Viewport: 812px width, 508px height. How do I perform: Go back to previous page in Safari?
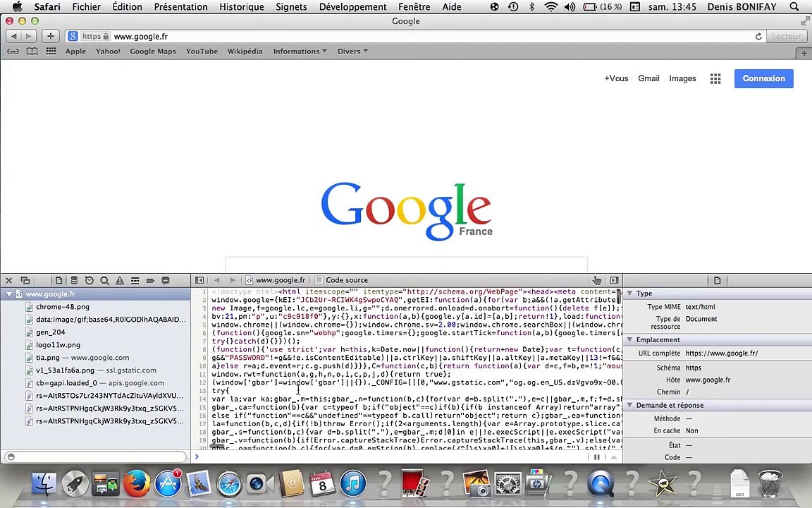pyautogui.click(x=13, y=36)
